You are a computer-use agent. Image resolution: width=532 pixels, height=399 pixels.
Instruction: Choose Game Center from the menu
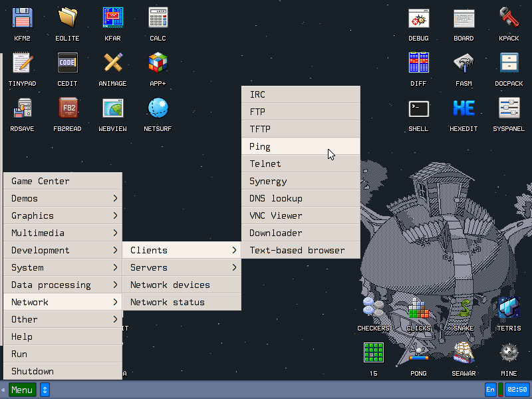[63, 181]
